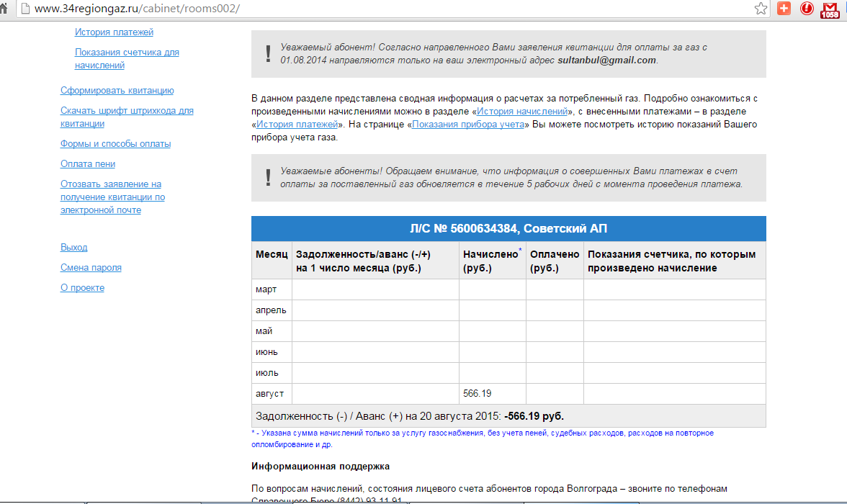The image size is (847, 504).
Task: Follow the История платежей link in paragraph
Action: (x=297, y=125)
